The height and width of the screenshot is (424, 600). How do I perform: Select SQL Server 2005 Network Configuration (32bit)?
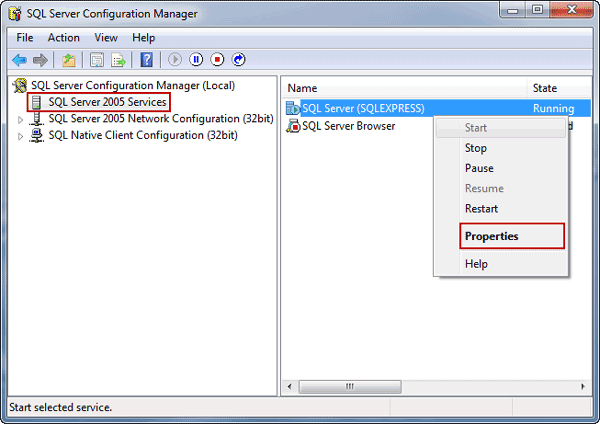(161, 119)
